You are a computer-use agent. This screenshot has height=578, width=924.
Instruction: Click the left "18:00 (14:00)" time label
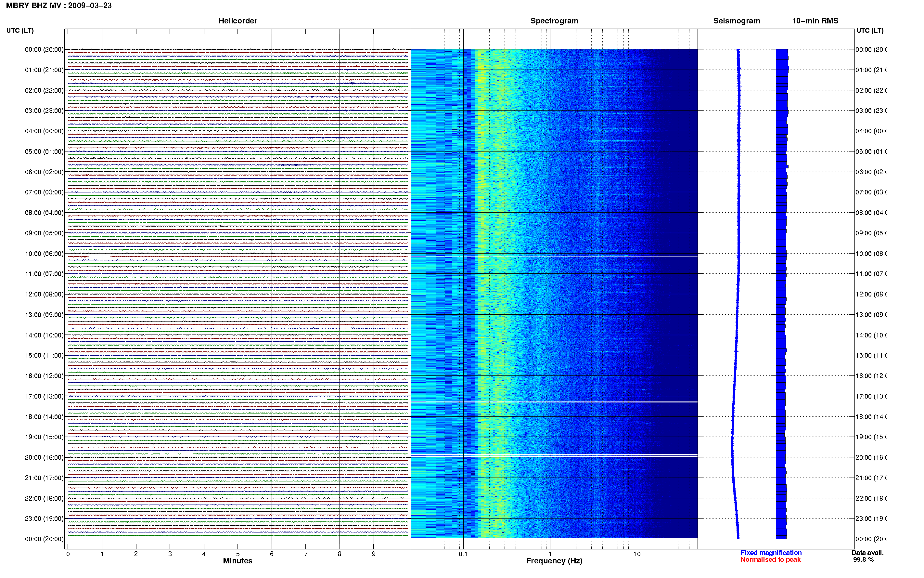[x=44, y=417]
